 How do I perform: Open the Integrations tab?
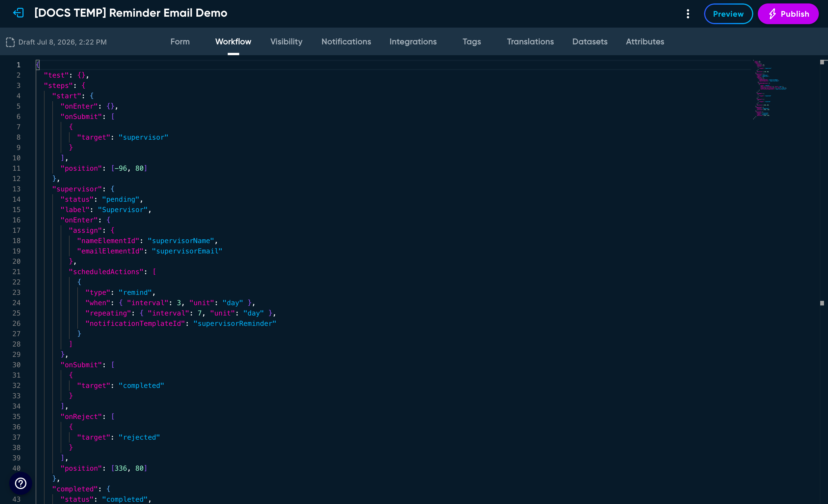[413, 42]
